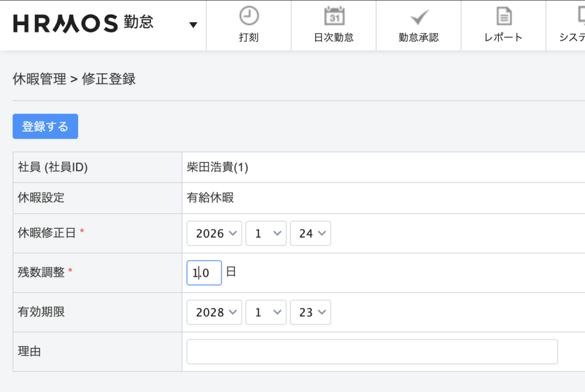Focus the 残数調整 days input field
The width and height of the screenshot is (585, 392).
(x=204, y=273)
